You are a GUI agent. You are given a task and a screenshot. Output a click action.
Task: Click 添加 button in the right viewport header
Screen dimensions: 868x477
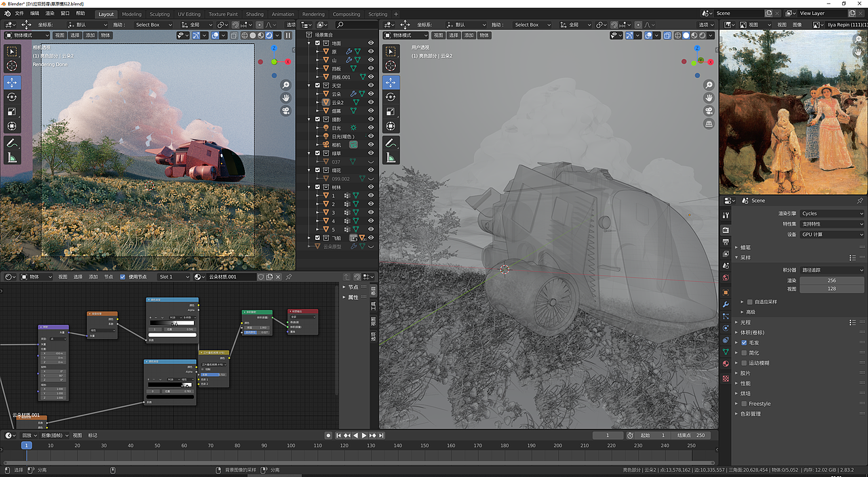click(x=469, y=35)
